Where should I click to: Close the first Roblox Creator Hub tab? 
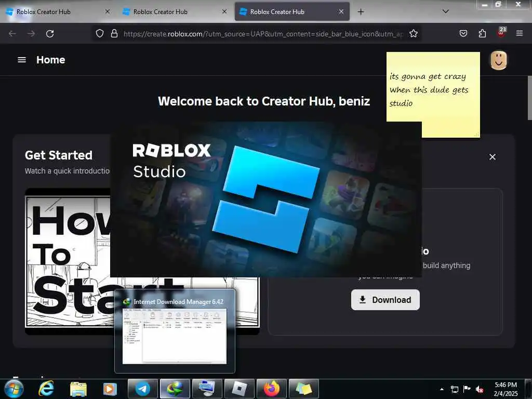point(107,11)
